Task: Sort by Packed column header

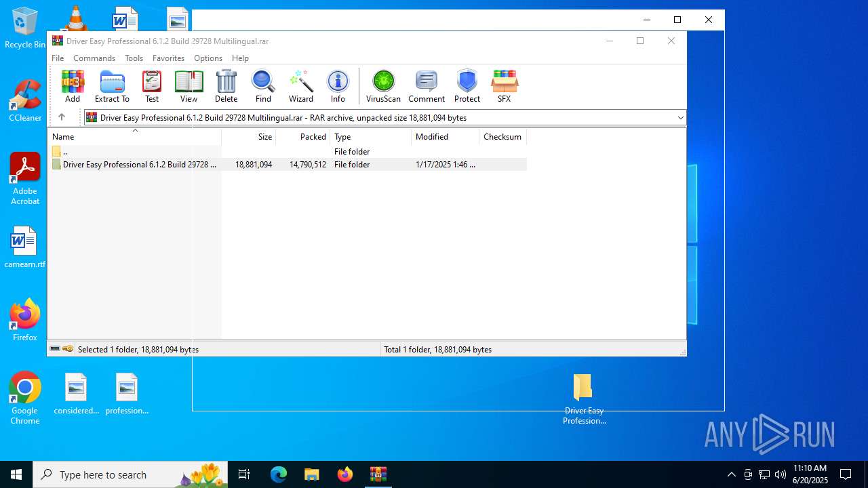Action: pyautogui.click(x=303, y=137)
